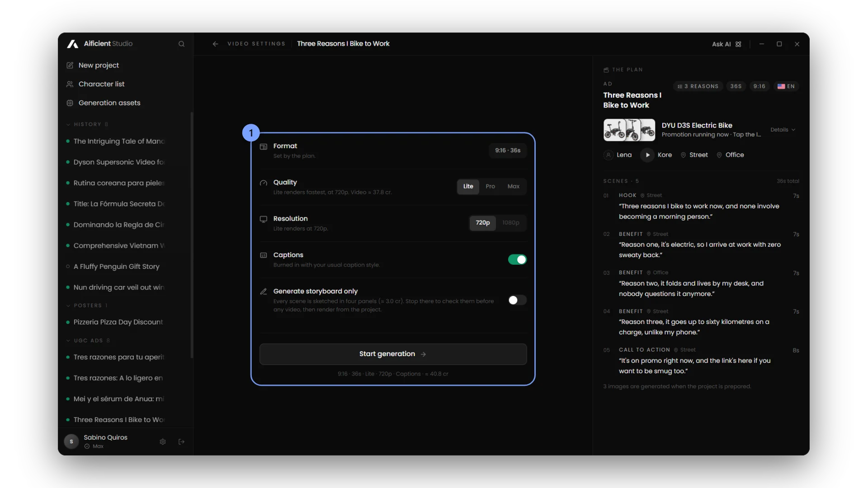Viewport: 868px width, 488px height.
Task: Click the Generate storyboard pencil icon
Action: coord(264,291)
